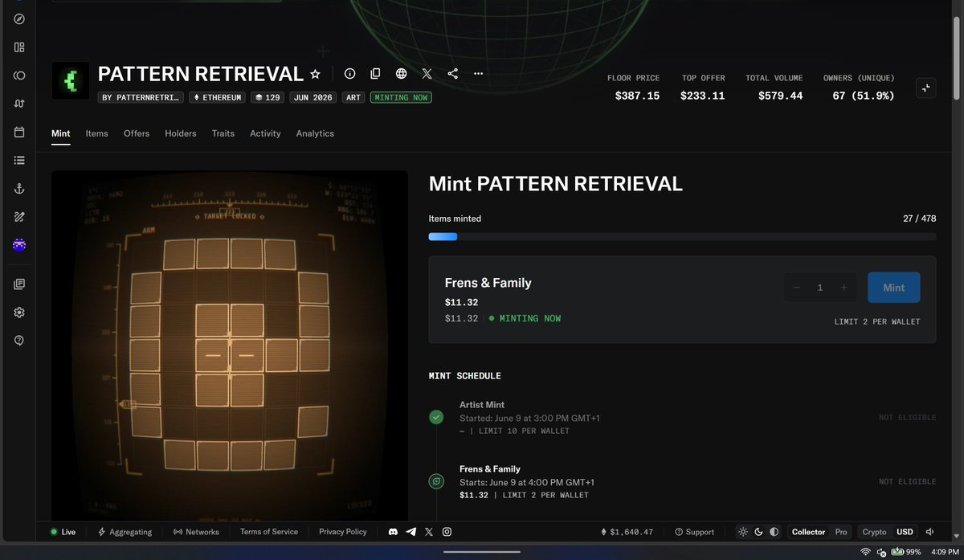Open the Support link in footer
This screenshot has height=560, width=964.
[x=694, y=532]
